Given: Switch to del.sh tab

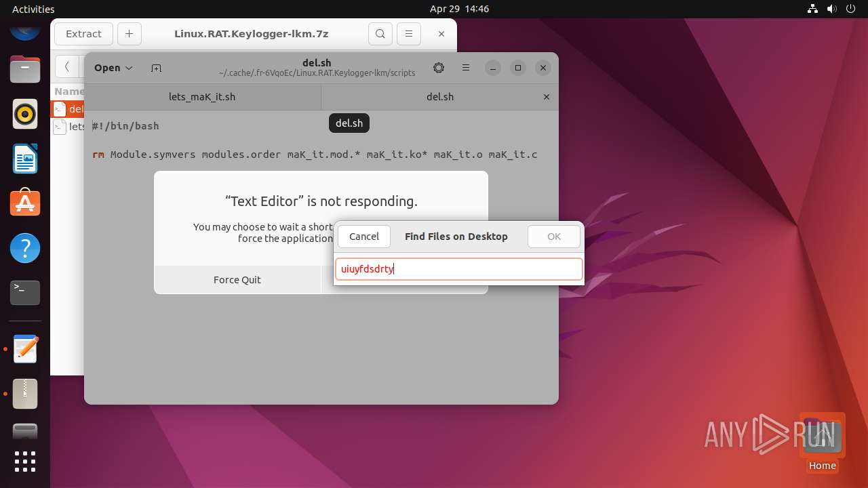Looking at the screenshot, I should (x=439, y=97).
